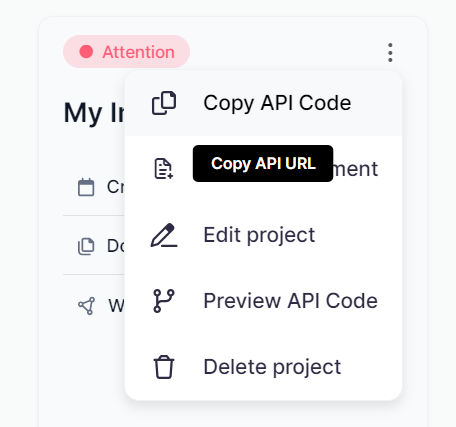The image size is (456, 427).
Task: Click the Copy API URL tooltip
Action: (263, 163)
